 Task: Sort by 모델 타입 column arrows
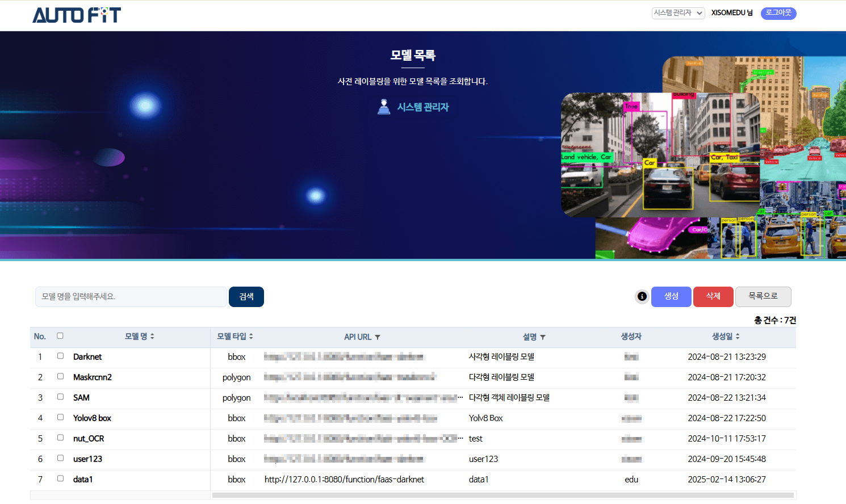point(251,337)
